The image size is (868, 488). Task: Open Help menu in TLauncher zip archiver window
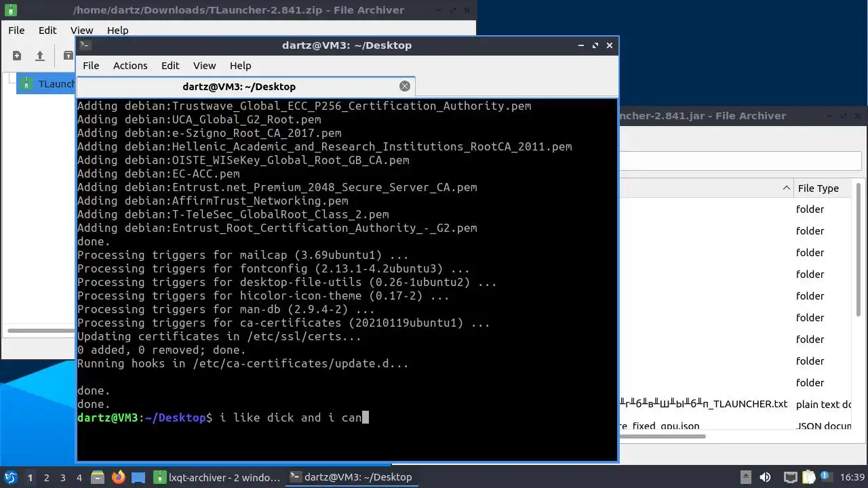click(x=117, y=30)
